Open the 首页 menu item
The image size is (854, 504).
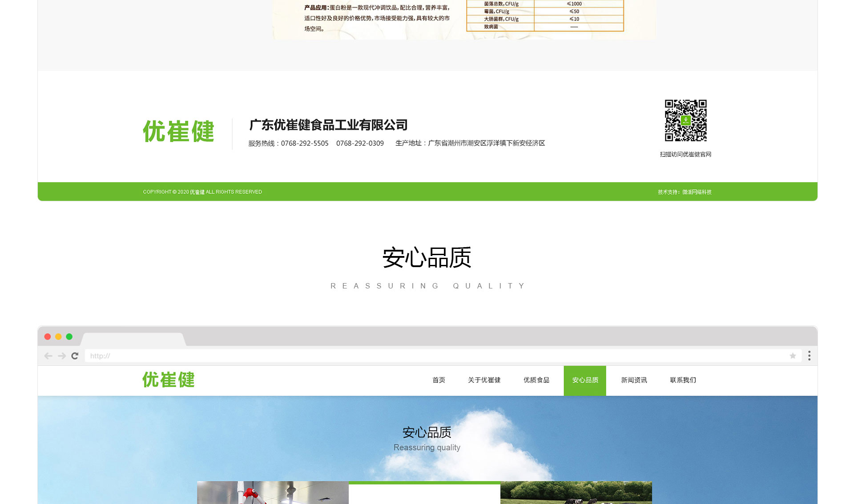439,380
